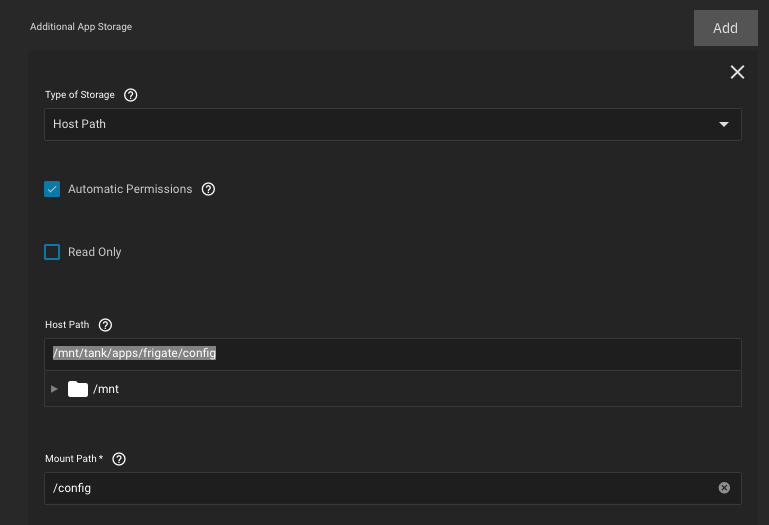Show help for Automatic Permissions
The image size is (769, 525).
coord(208,189)
